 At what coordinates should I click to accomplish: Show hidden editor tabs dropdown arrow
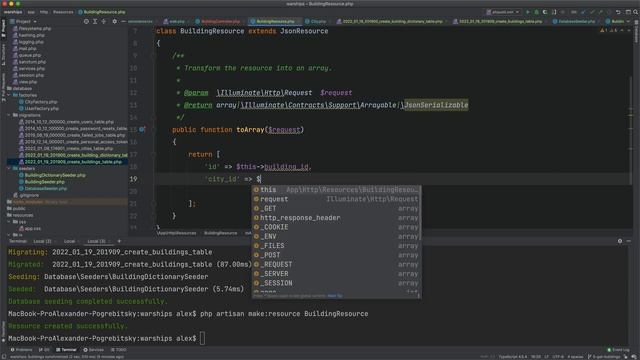pos(629,21)
